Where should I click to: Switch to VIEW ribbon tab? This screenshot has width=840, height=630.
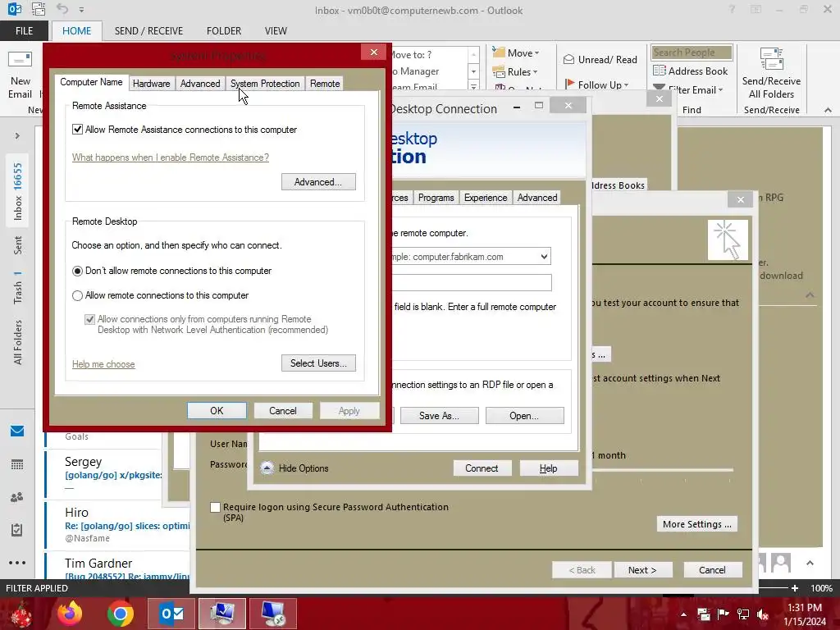point(276,30)
